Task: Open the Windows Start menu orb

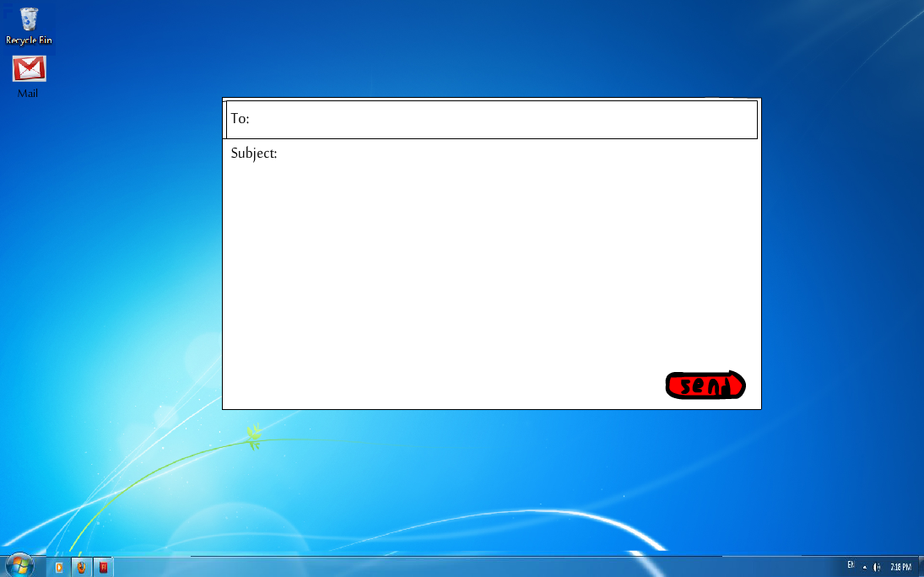Action: tap(19, 566)
